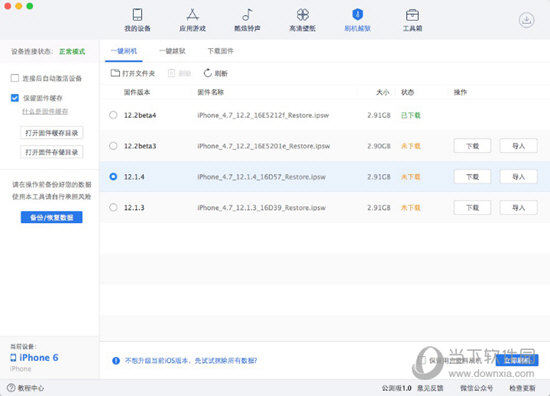Enable 连接后自动激活设备 checkbox
Image resolution: width=550 pixels, height=396 pixels.
(15, 78)
